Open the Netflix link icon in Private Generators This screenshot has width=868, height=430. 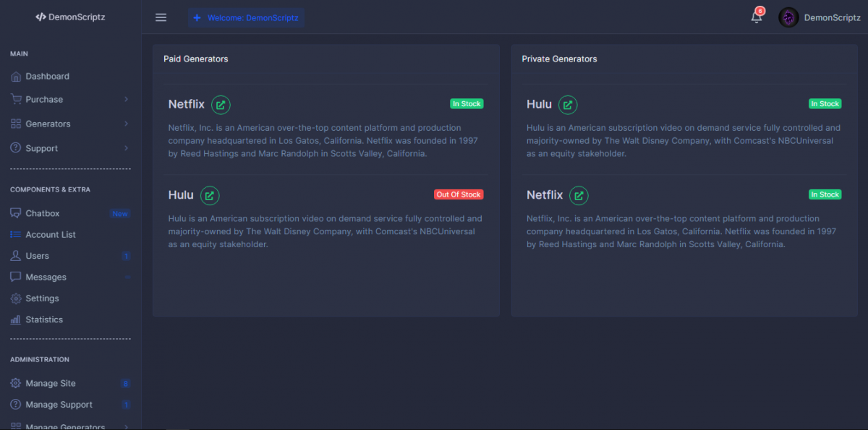pos(579,195)
